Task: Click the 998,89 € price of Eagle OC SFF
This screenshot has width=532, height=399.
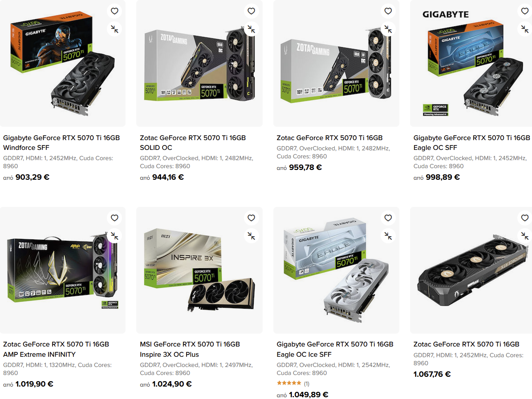Action: click(x=443, y=177)
